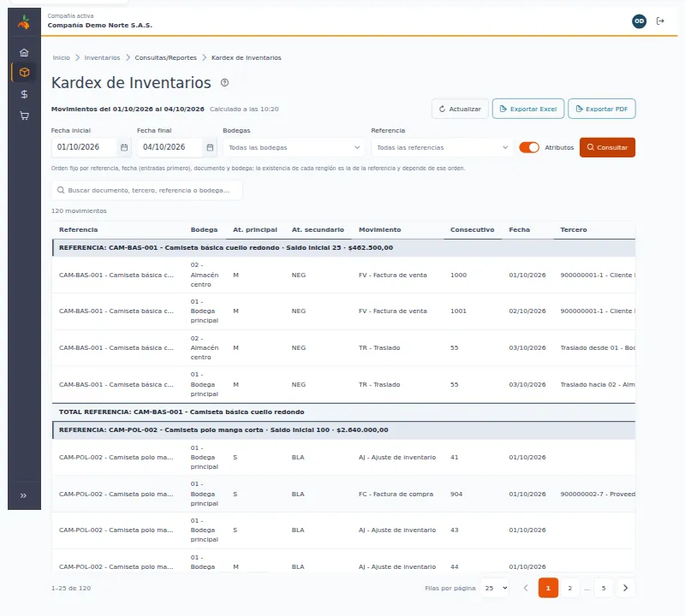Viewport: 685px width, 616px height.
Task: Click Exportar Excel button
Action: click(528, 109)
